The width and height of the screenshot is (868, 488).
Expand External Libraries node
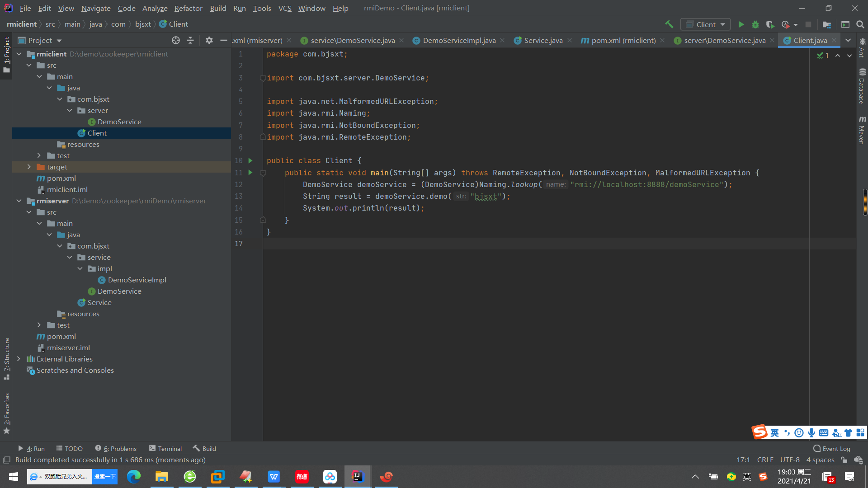[x=19, y=359]
